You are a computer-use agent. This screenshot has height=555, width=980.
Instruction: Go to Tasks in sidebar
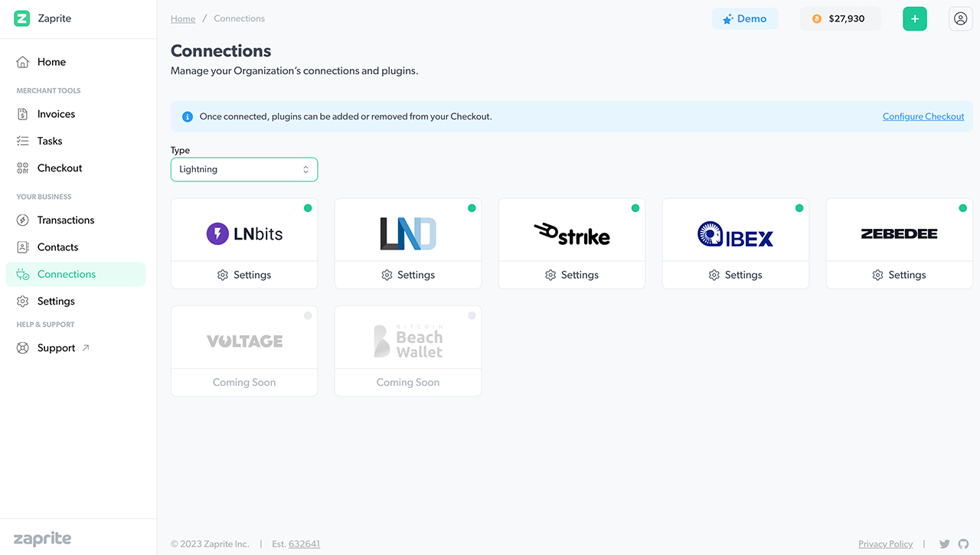[75, 141]
